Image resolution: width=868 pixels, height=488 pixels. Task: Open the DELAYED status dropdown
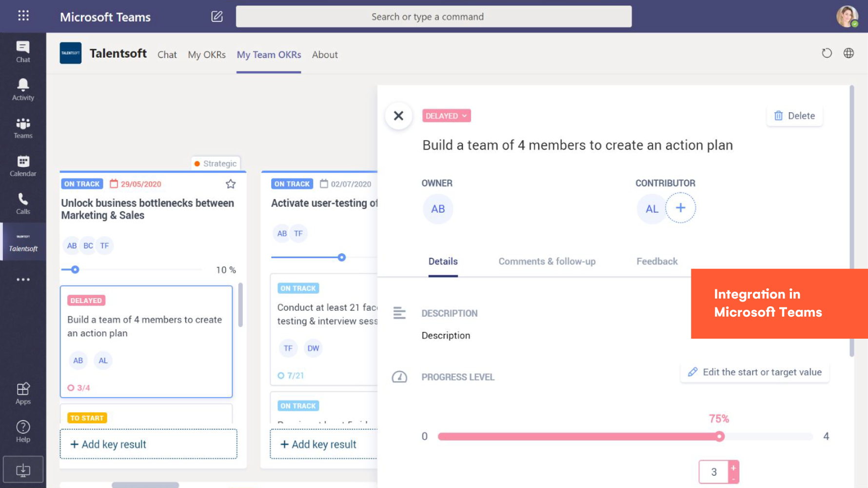pos(446,116)
